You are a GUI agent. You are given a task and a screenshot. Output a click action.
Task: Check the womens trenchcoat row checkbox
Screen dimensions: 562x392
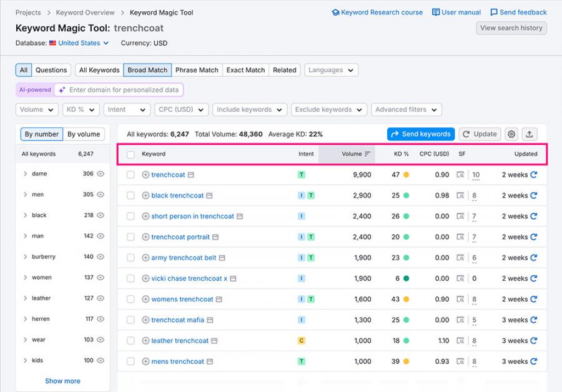pyautogui.click(x=131, y=299)
